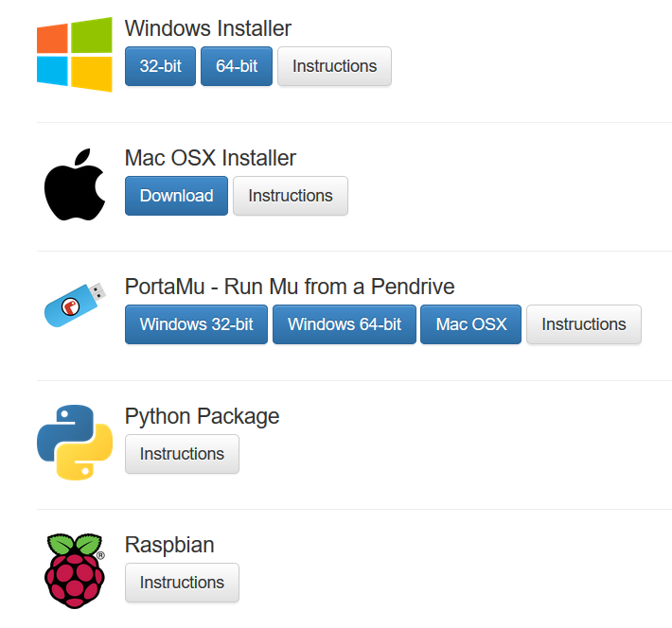This screenshot has width=672, height=628.
Task: Click the Raspberry Pi logo icon
Action: pyautogui.click(x=75, y=571)
